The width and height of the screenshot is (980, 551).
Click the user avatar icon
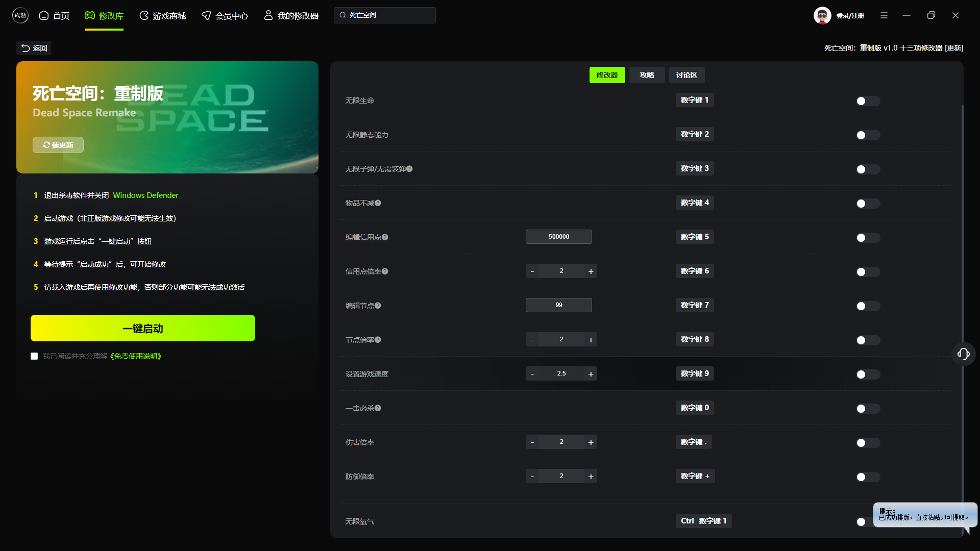pyautogui.click(x=822, y=15)
